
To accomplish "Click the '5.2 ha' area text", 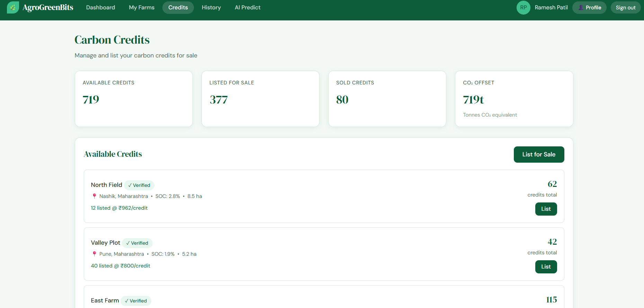I will (189, 254).
